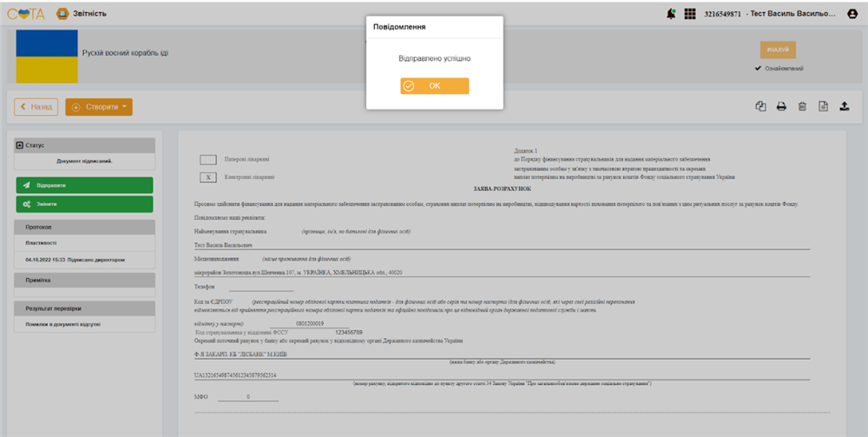The image size is (868, 437).
Task: Click the green Змінити button
Action: tap(84, 204)
